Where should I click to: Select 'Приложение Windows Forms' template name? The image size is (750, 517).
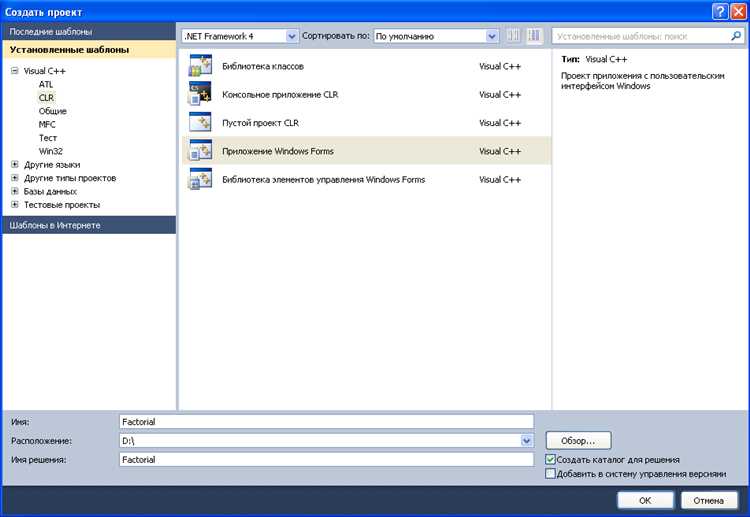pos(277,151)
